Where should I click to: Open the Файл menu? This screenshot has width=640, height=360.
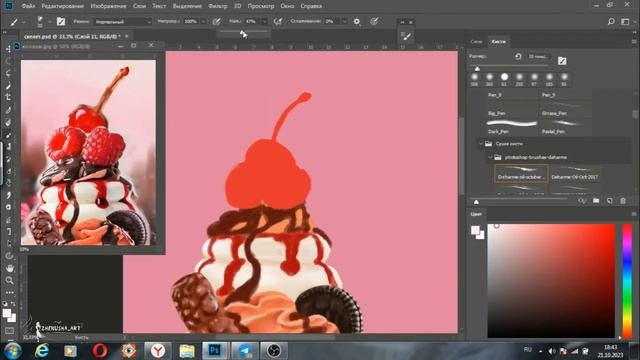tap(28, 6)
